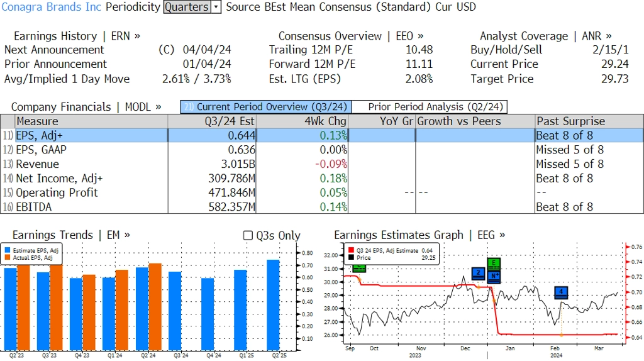Select the Operating Profit row
644x361 pixels.
coord(321,192)
